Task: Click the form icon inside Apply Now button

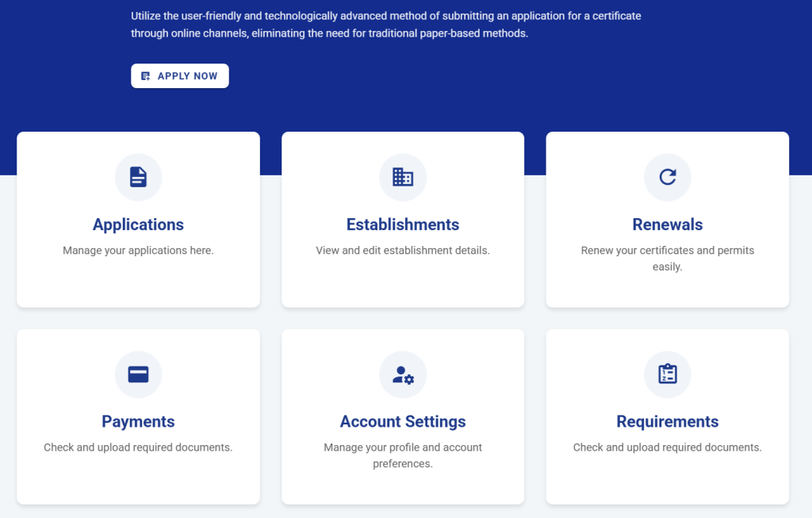Action: 146,76
